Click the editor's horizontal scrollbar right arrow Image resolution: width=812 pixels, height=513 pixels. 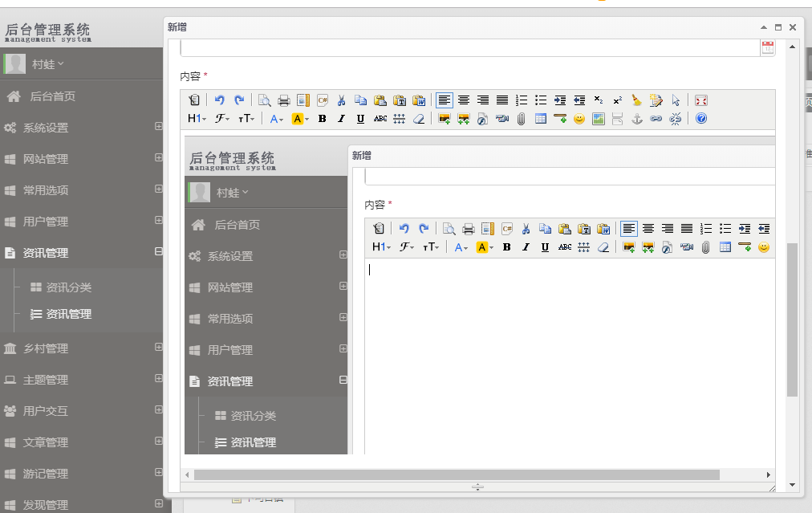[x=769, y=474]
